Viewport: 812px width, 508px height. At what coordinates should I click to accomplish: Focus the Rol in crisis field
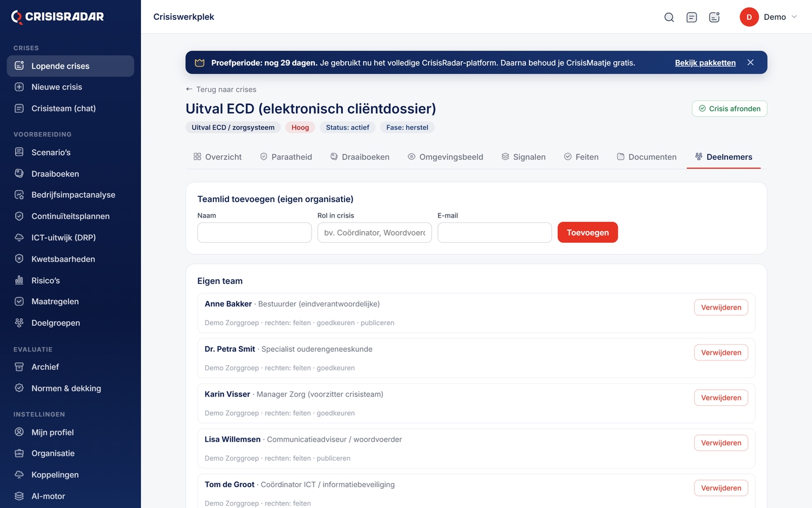(x=375, y=232)
